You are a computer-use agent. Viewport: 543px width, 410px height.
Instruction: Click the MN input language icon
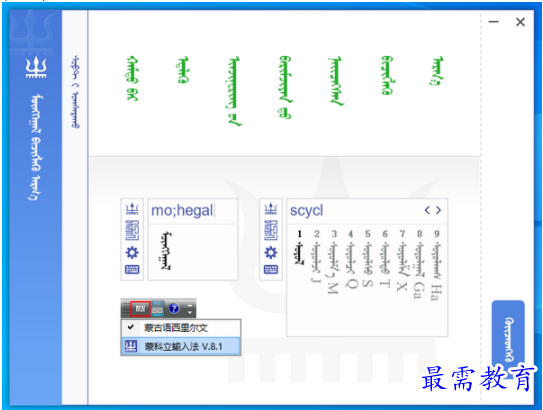[x=140, y=309]
